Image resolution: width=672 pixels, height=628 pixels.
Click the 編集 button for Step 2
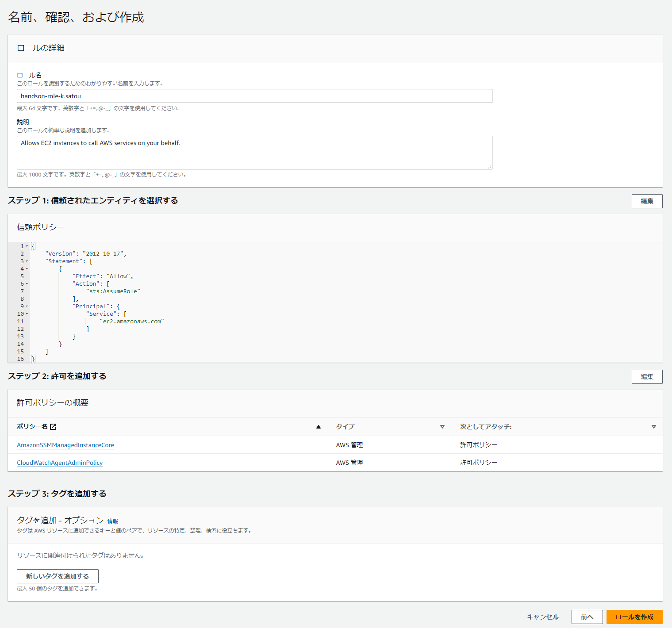click(x=647, y=377)
